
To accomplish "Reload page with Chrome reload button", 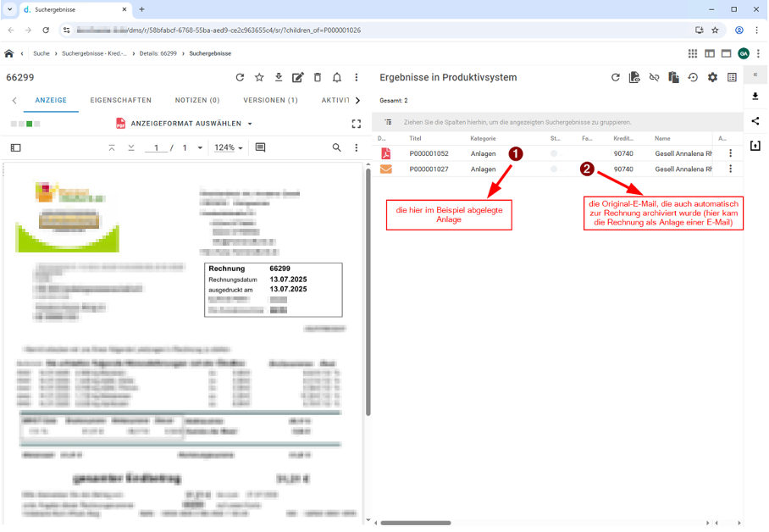I will pyautogui.click(x=46, y=30).
